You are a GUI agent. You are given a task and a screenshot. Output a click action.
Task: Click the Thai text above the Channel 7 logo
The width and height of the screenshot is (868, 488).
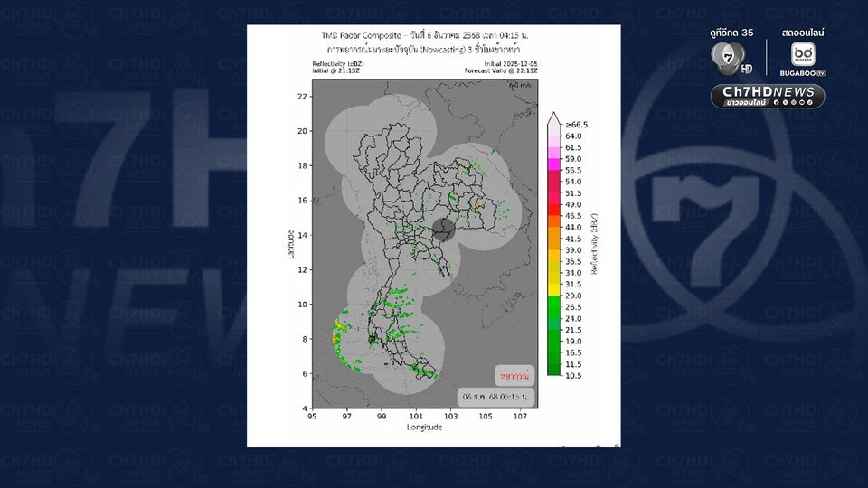click(731, 33)
